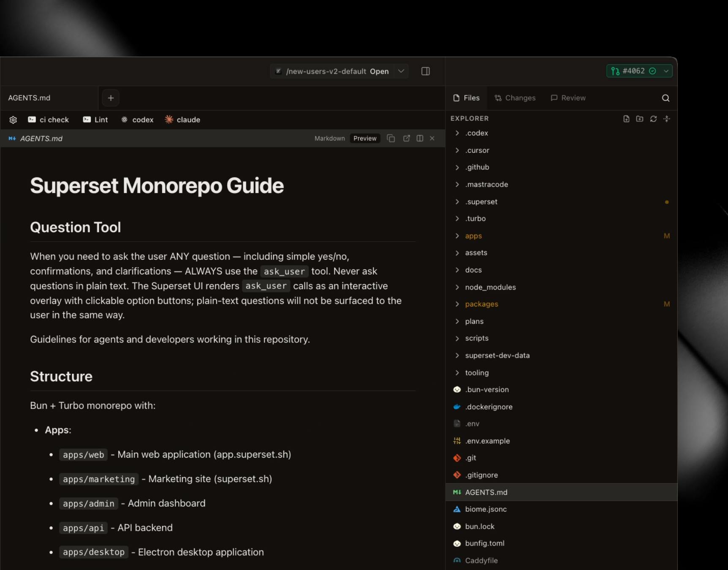Add a new tab with plus button
Screen dimensions: 728x570
(111, 98)
